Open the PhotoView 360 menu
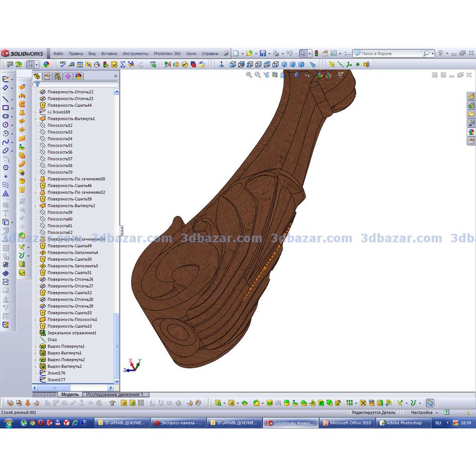 tap(167, 54)
